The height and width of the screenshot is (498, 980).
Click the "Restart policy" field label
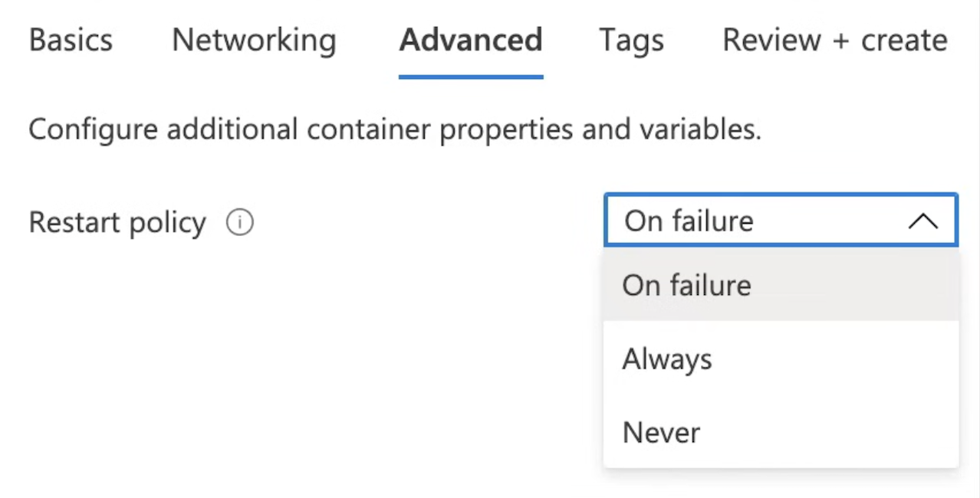click(x=117, y=223)
